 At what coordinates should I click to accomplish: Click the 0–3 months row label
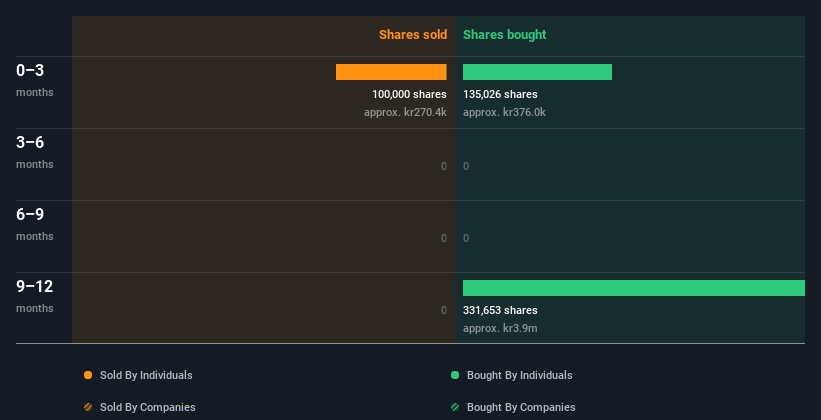coord(35,80)
